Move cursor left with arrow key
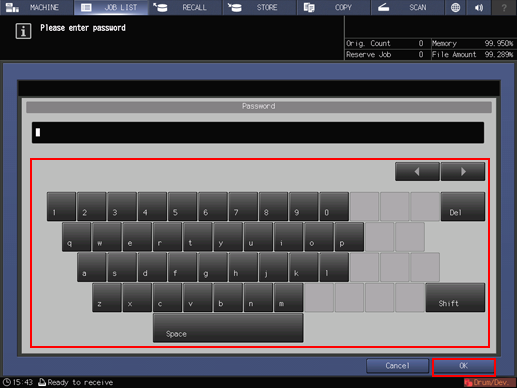Image resolution: width=517 pixels, height=388 pixels. click(417, 172)
